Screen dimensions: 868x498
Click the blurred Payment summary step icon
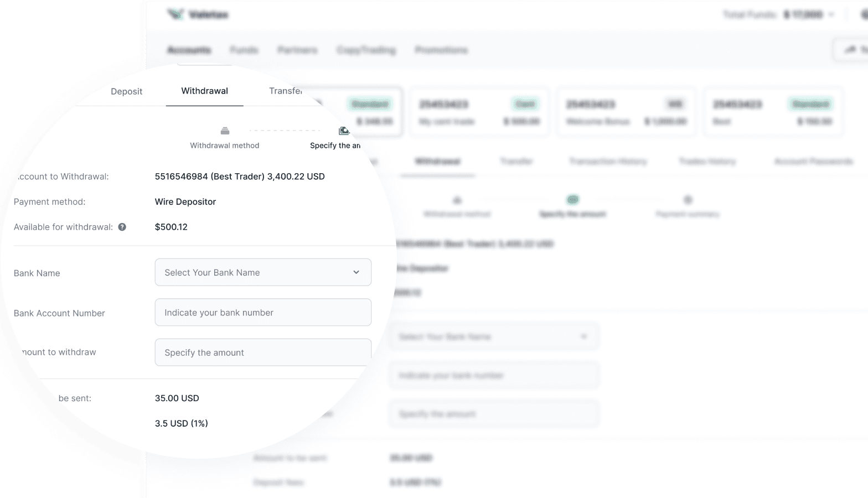tap(688, 200)
